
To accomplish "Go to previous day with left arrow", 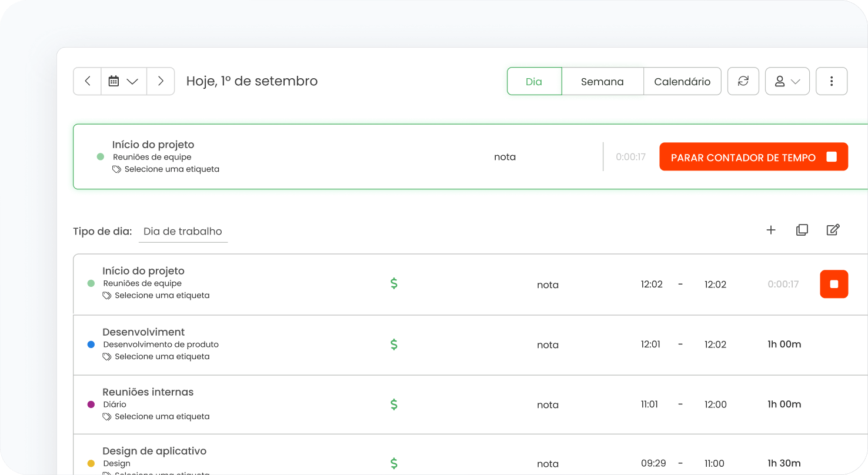I will click(x=88, y=81).
